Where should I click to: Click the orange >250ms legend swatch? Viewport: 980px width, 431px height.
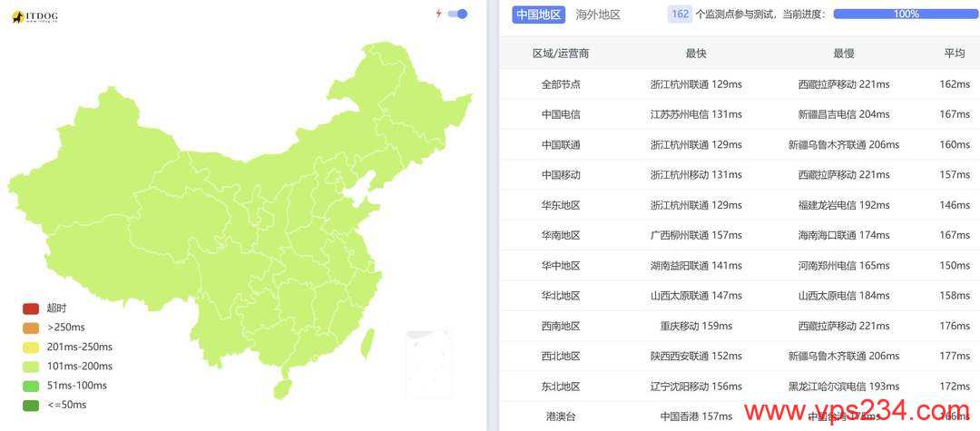31,328
